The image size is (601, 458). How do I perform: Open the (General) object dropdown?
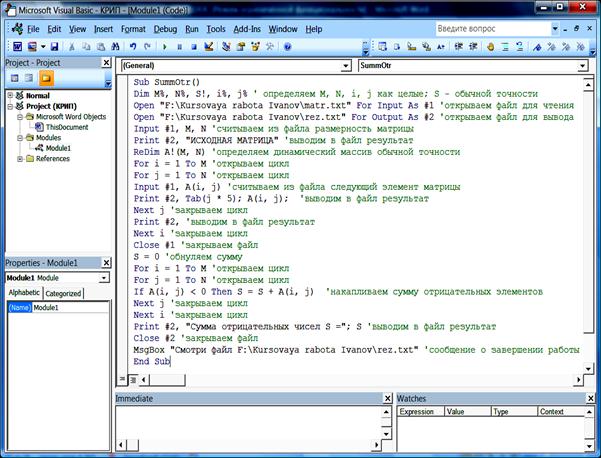pyautogui.click(x=347, y=66)
